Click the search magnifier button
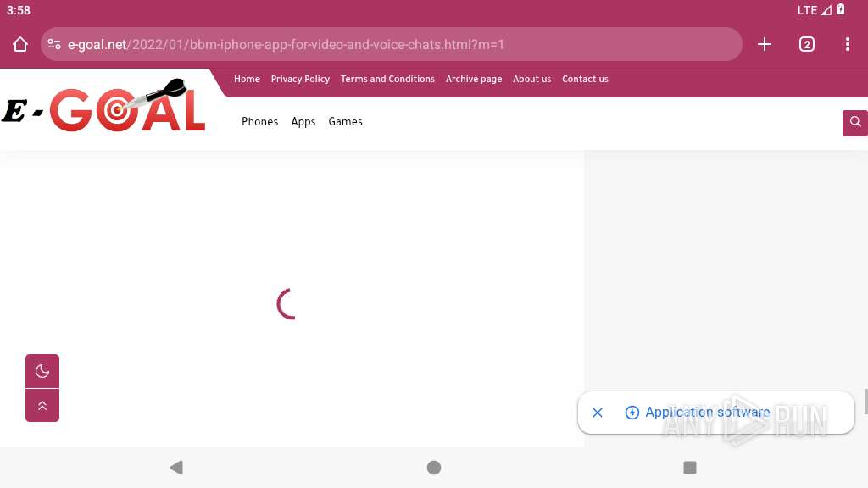The image size is (868, 488). (x=855, y=122)
